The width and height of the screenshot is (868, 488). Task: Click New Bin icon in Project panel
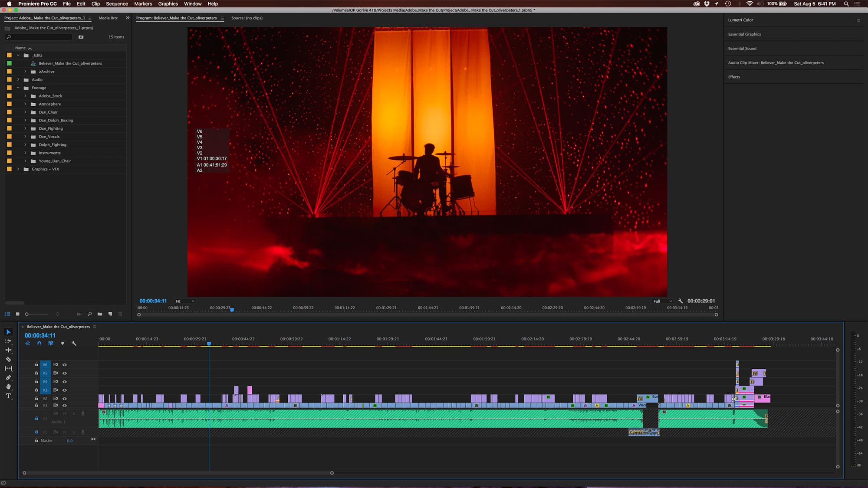click(100, 314)
